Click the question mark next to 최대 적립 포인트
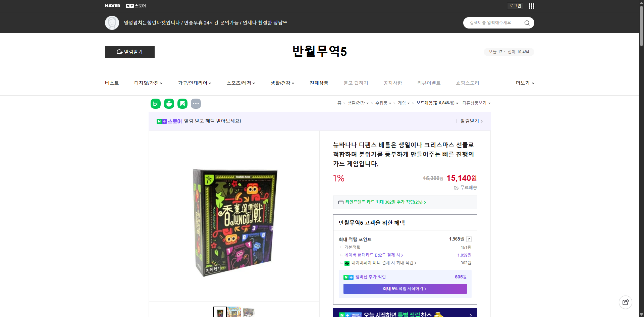Screen dimensions: 644x317 pos(469,239)
